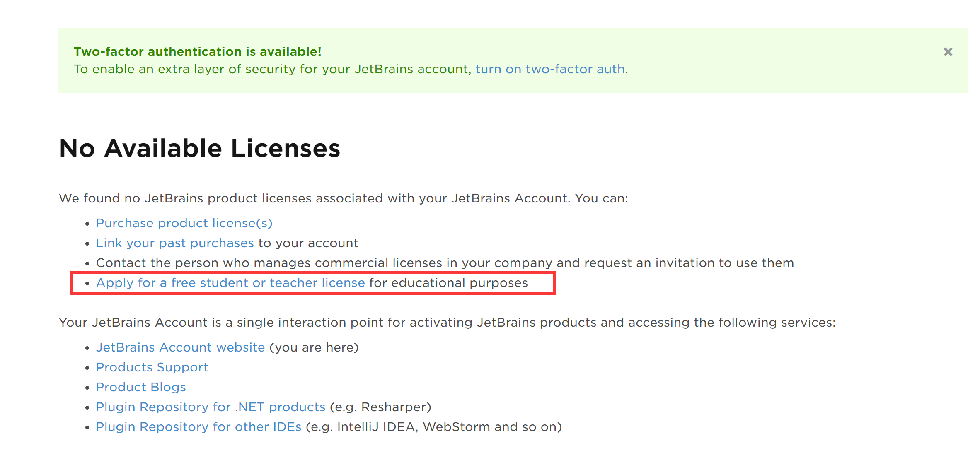Click the 'We found no JetBrains product licenses' sentence
The image size is (980, 453).
click(x=344, y=198)
